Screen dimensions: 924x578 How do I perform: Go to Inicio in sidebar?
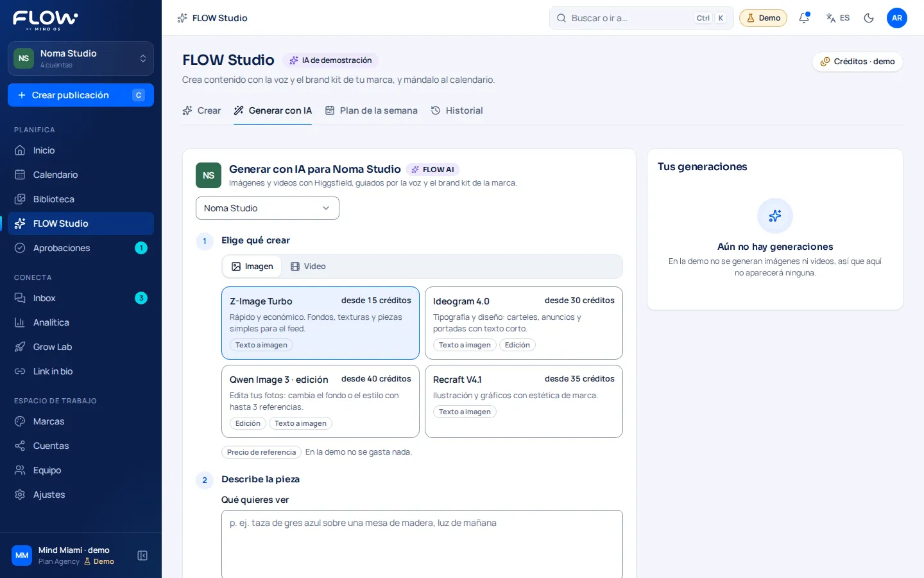point(81,150)
